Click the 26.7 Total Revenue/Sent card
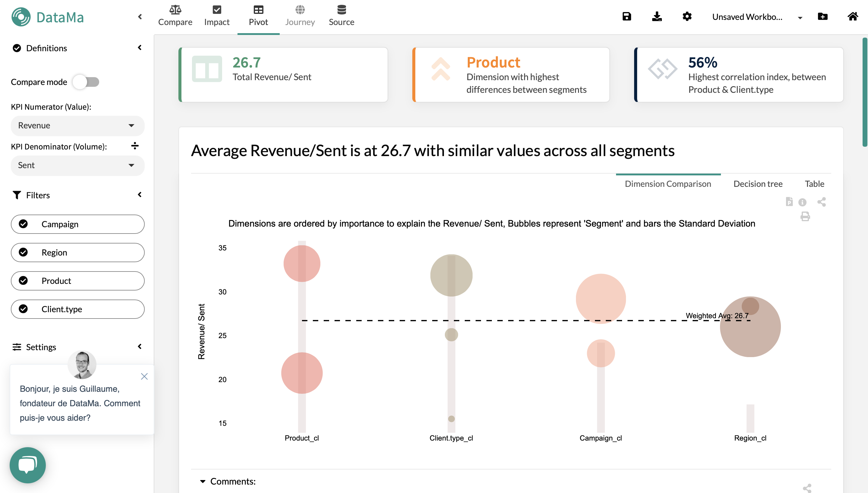 click(x=283, y=75)
